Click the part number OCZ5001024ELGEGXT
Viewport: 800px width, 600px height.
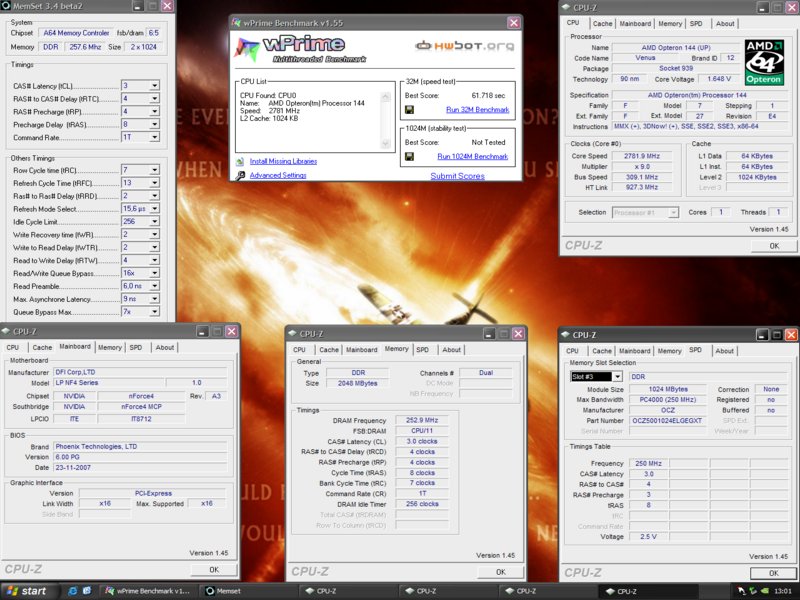click(x=667, y=421)
